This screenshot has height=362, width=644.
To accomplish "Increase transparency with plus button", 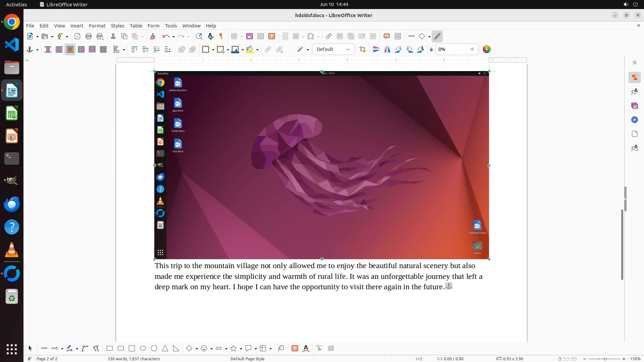I will tap(472, 49).
